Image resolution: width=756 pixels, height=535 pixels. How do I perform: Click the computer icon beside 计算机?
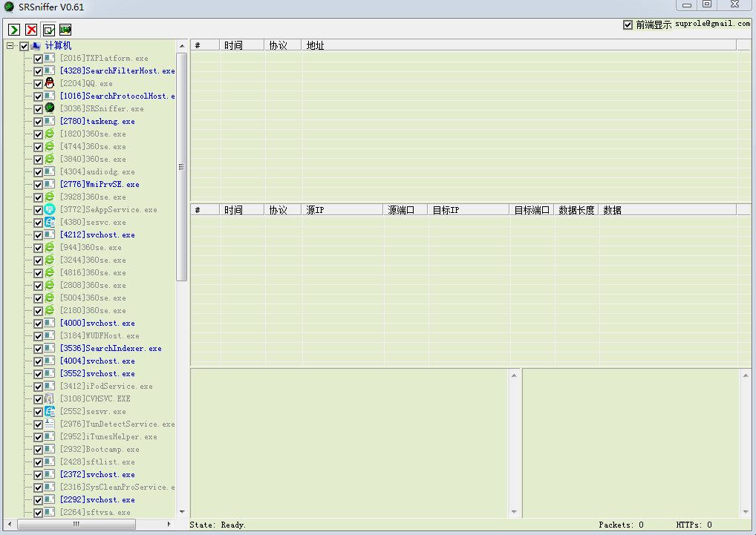point(36,46)
